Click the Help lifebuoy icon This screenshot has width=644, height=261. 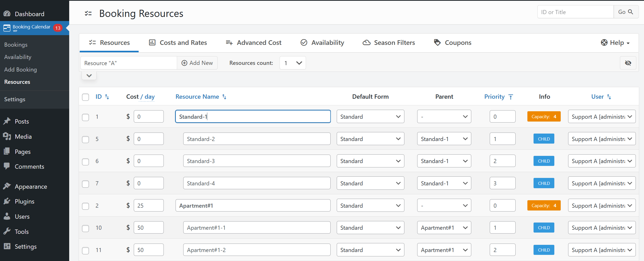[x=604, y=43]
